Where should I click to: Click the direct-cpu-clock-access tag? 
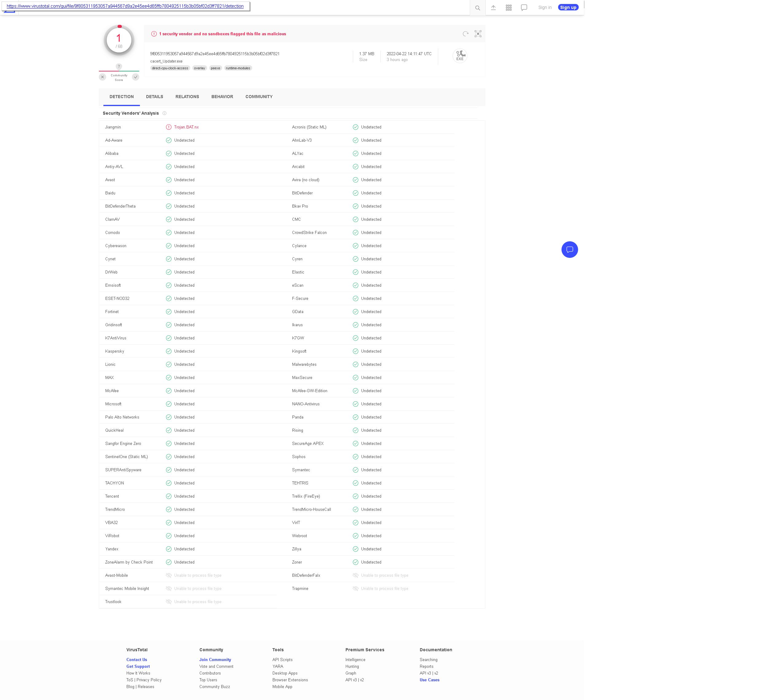tap(170, 68)
